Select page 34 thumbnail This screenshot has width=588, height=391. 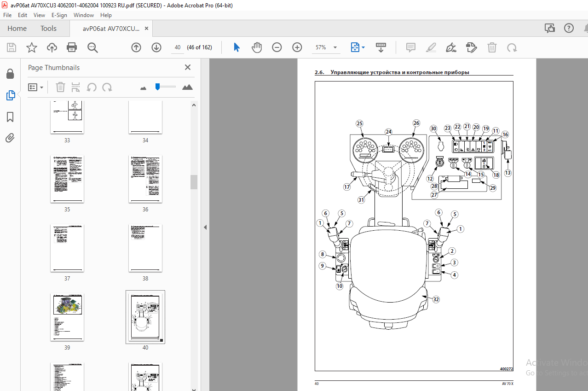(x=145, y=117)
